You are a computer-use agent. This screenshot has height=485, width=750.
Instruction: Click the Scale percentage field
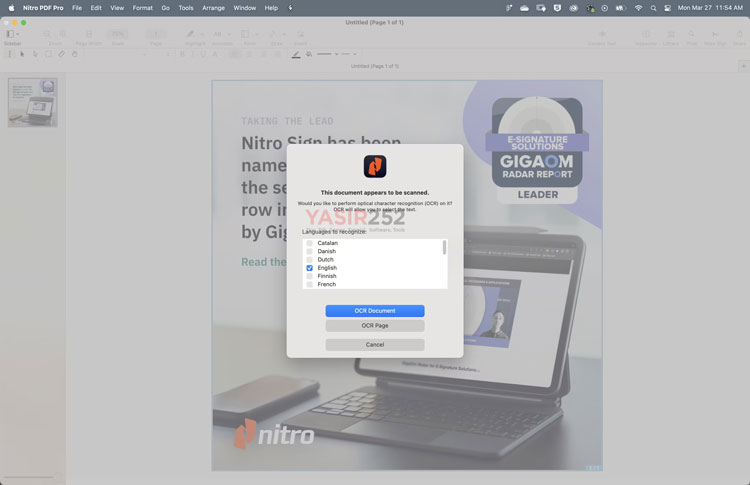coord(118,34)
